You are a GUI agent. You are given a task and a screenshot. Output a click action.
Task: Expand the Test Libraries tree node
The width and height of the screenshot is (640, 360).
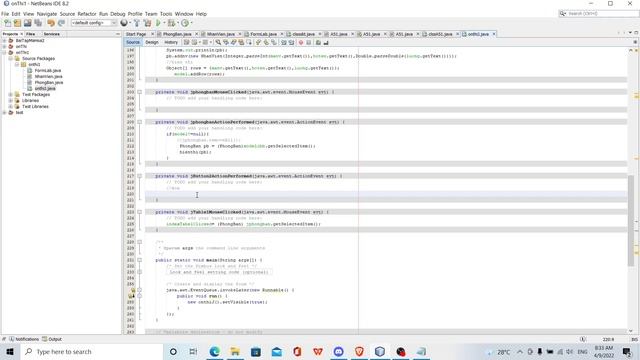pos(11,106)
